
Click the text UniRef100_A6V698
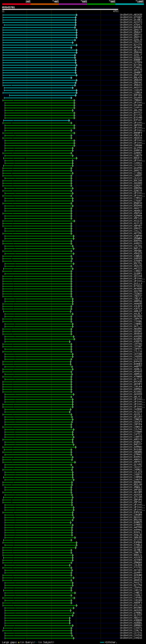[x=131, y=289]
